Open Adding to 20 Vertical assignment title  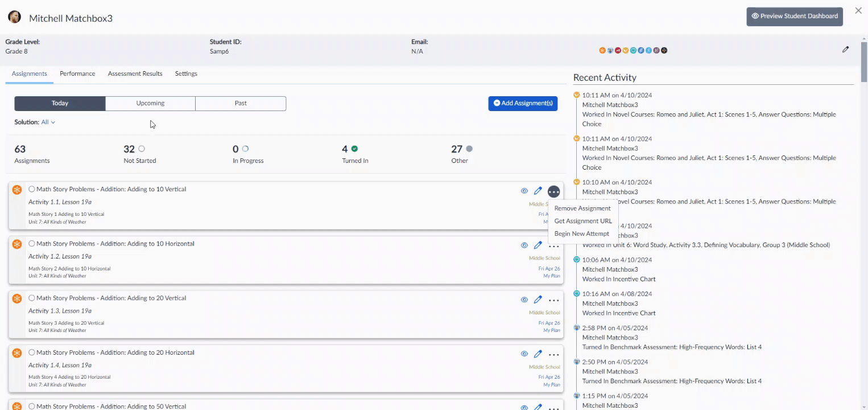tap(111, 298)
